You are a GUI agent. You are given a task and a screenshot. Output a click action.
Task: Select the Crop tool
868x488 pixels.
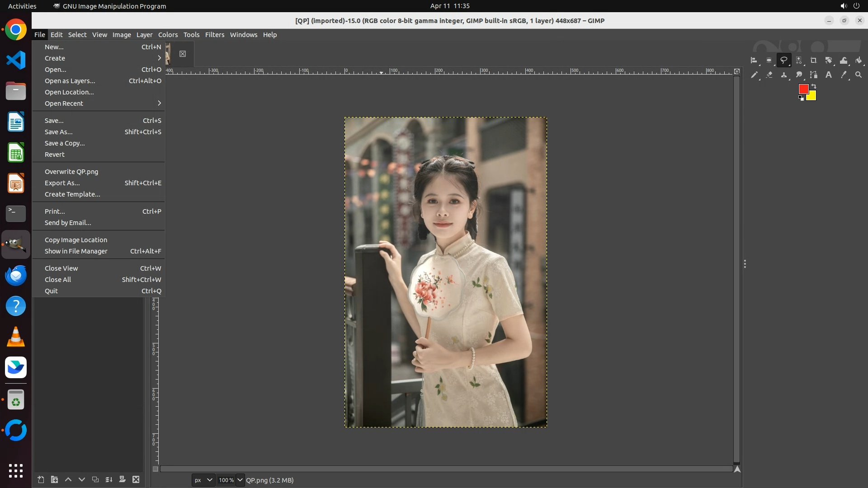click(813, 60)
